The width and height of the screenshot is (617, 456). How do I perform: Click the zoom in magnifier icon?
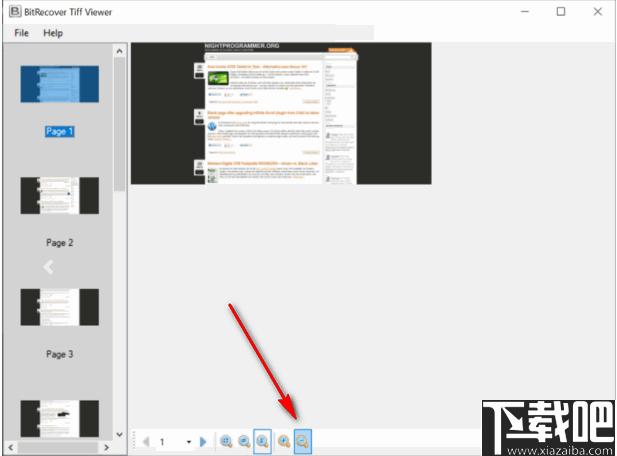284,441
